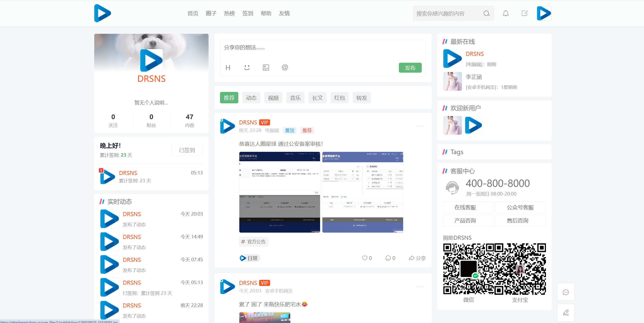Image resolution: width=644 pixels, height=323 pixels.
Task: Switch to the 视频 filter tab
Action: (x=273, y=98)
